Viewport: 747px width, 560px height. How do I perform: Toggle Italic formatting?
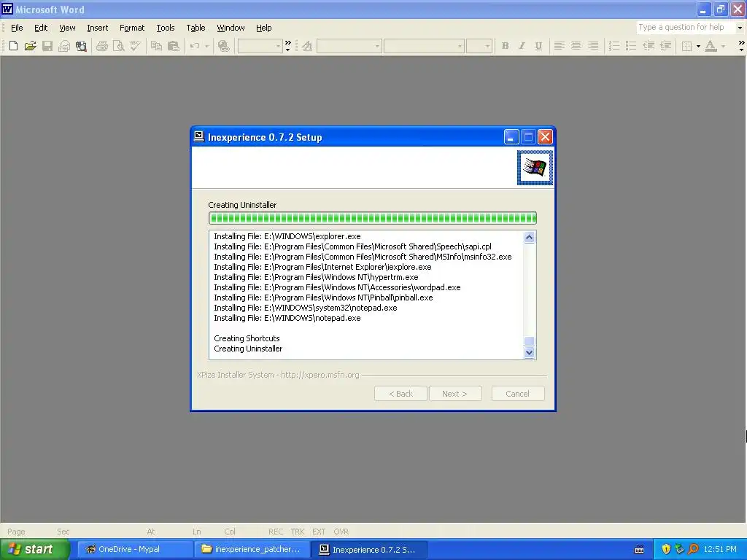[x=522, y=46]
